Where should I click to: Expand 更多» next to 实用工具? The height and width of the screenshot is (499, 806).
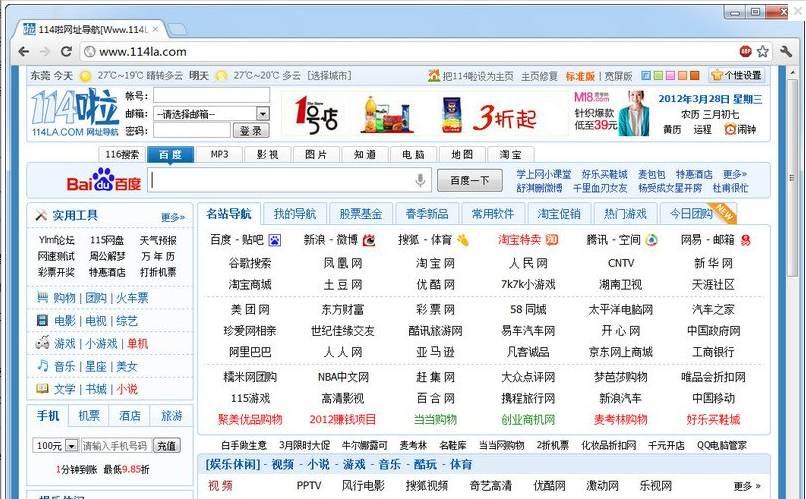coord(173,217)
